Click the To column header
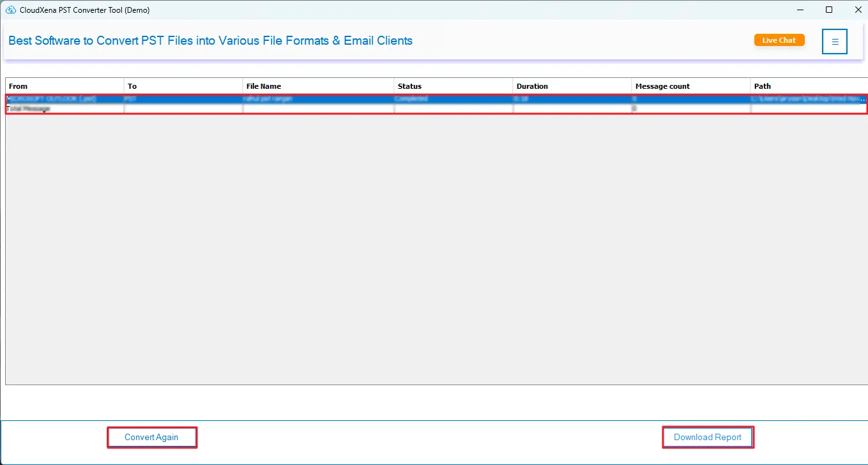Screen dimensions: 868x465 pos(183,86)
